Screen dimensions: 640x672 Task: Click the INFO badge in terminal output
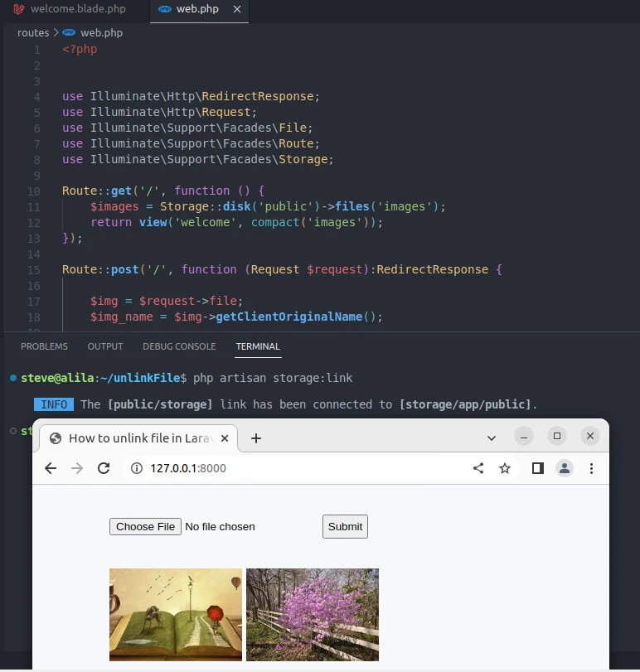coord(54,404)
